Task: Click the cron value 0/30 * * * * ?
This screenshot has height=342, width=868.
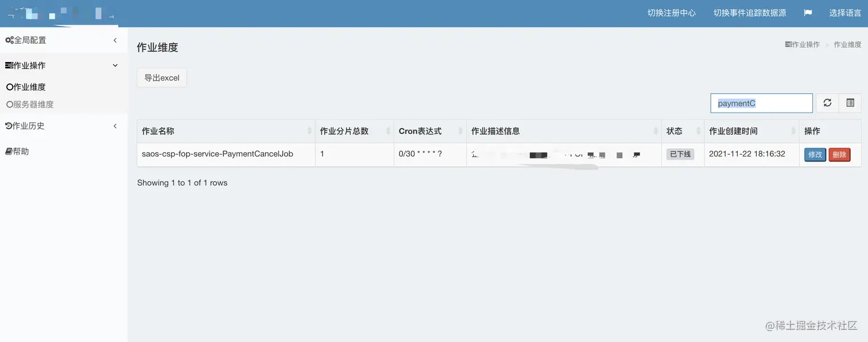Action: 420,154
